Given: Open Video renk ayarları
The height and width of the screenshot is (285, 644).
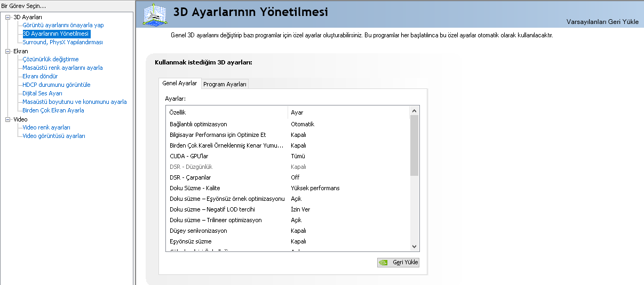Looking at the screenshot, I should click(46, 127).
